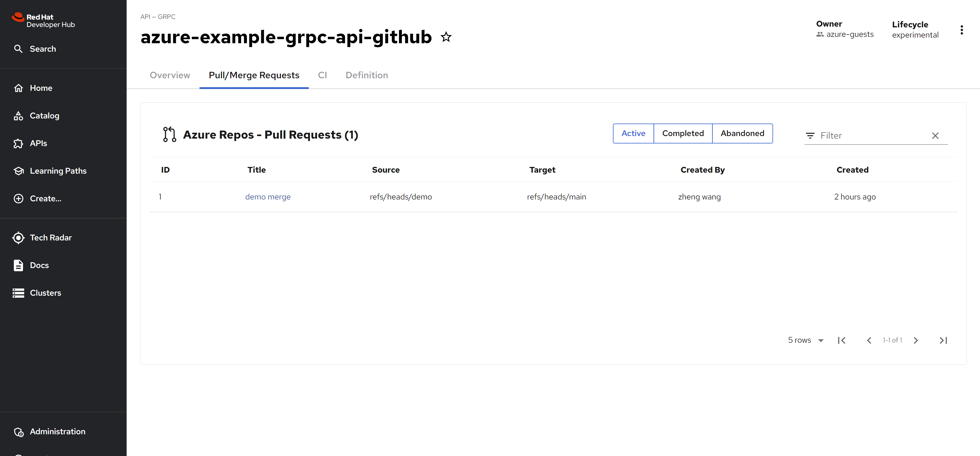Open the demo merge pull request link
The height and width of the screenshot is (456, 980).
point(267,197)
